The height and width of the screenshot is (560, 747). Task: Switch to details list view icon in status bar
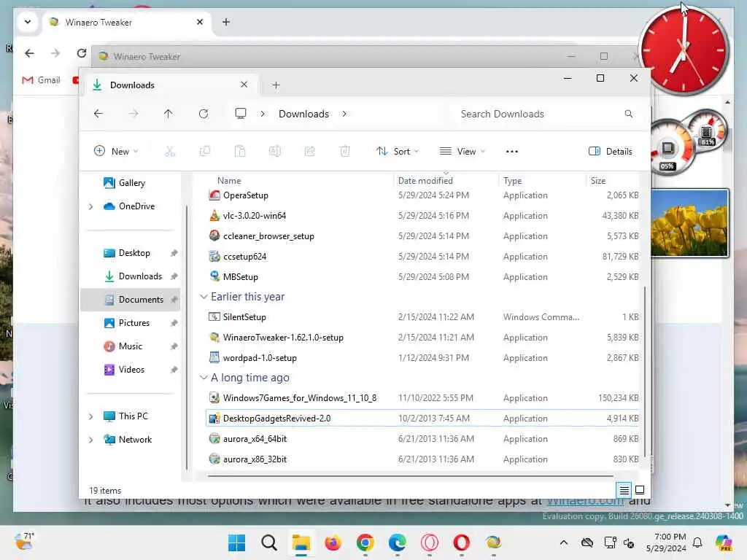624,489
